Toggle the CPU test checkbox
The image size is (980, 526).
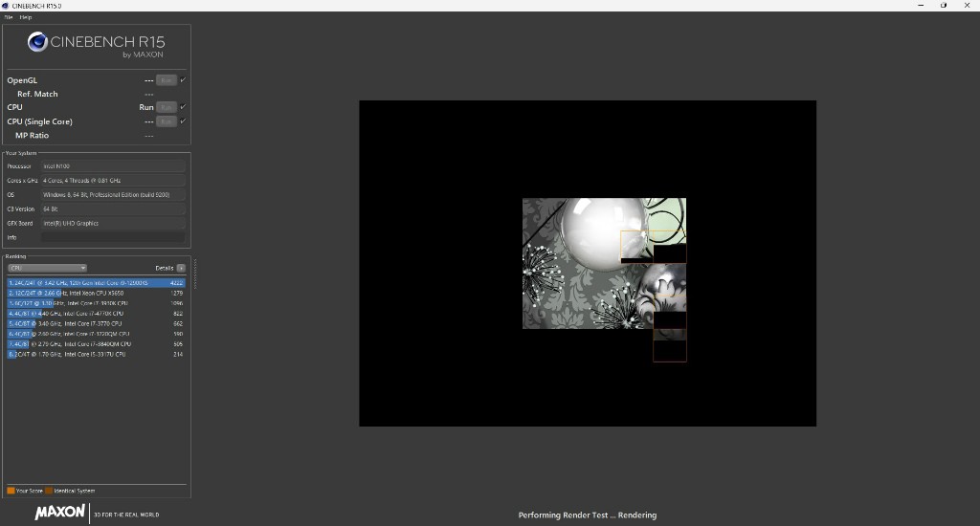pyautogui.click(x=183, y=107)
